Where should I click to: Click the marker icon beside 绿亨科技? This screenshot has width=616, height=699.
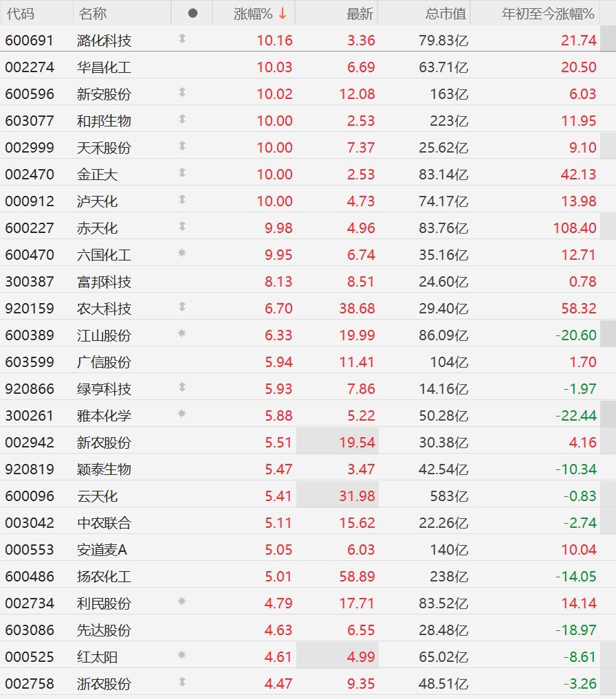point(182,387)
